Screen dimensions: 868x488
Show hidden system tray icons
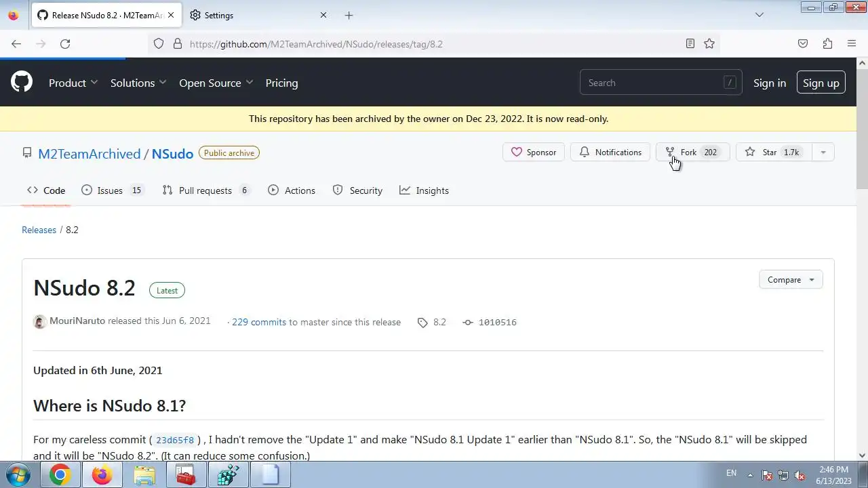tap(750, 475)
